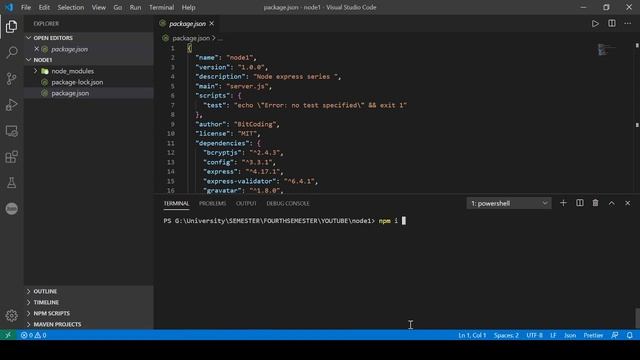Screen dimensions: 640x360
Task: Change language mode Json in status bar
Action: tap(570, 335)
